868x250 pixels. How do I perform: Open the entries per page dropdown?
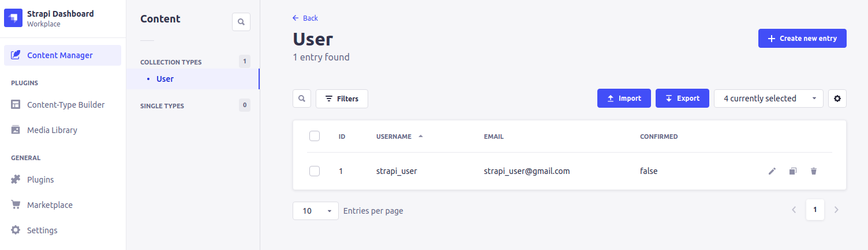[x=316, y=211]
